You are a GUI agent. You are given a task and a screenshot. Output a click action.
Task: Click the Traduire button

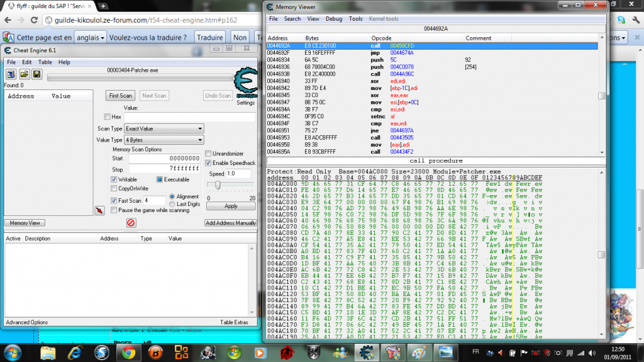click(210, 37)
